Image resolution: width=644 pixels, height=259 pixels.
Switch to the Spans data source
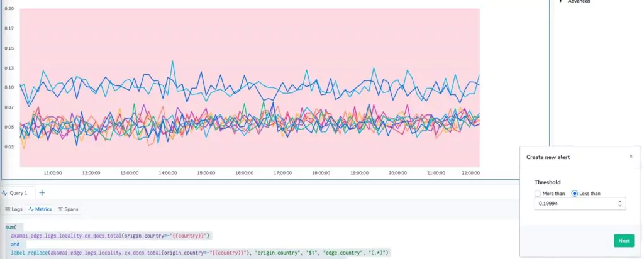pyautogui.click(x=68, y=209)
